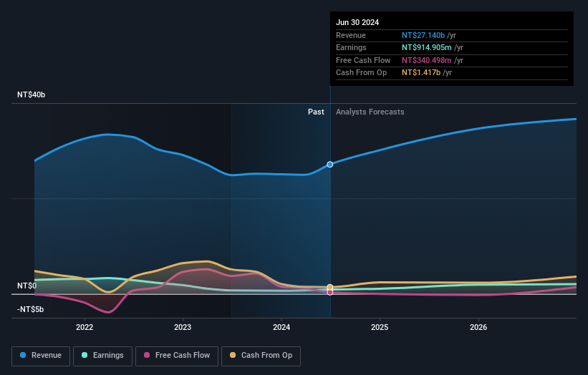
Task: Click the Revenue row label in tooltip
Action: coord(351,35)
